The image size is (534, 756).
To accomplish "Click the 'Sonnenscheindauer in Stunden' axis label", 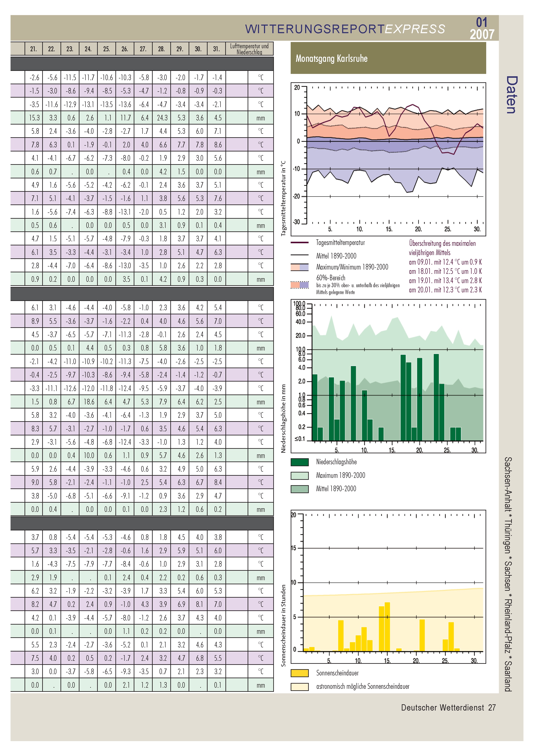I will tap(283, 626).
